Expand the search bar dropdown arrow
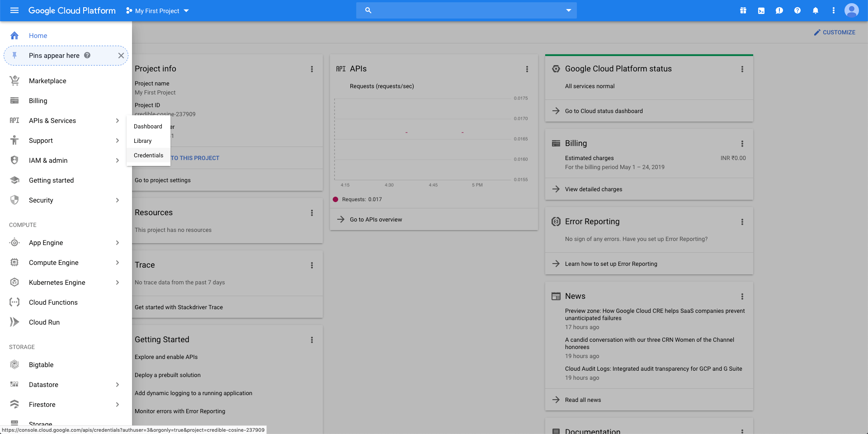Image resolution: width=868 pixels, height=434 pixels. point(569,10)
